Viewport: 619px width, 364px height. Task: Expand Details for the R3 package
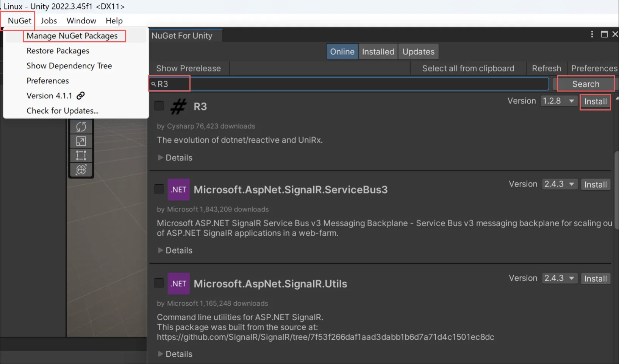175,158
